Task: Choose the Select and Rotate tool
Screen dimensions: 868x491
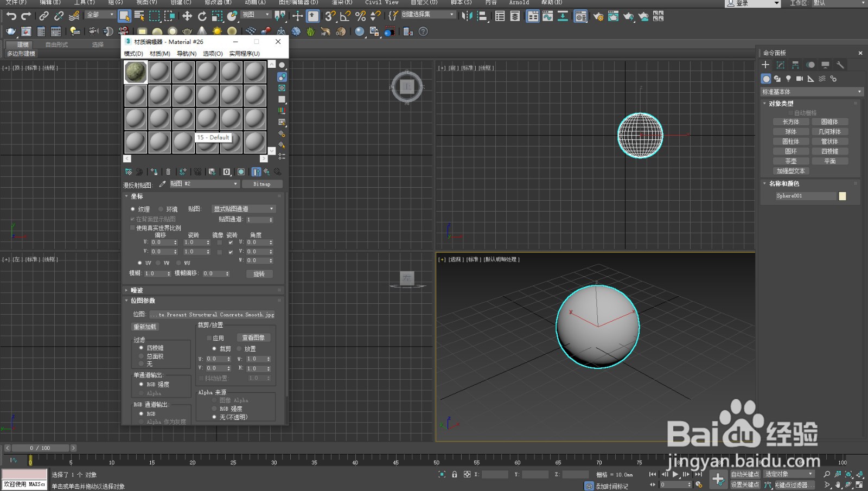Action: point(202,16)
